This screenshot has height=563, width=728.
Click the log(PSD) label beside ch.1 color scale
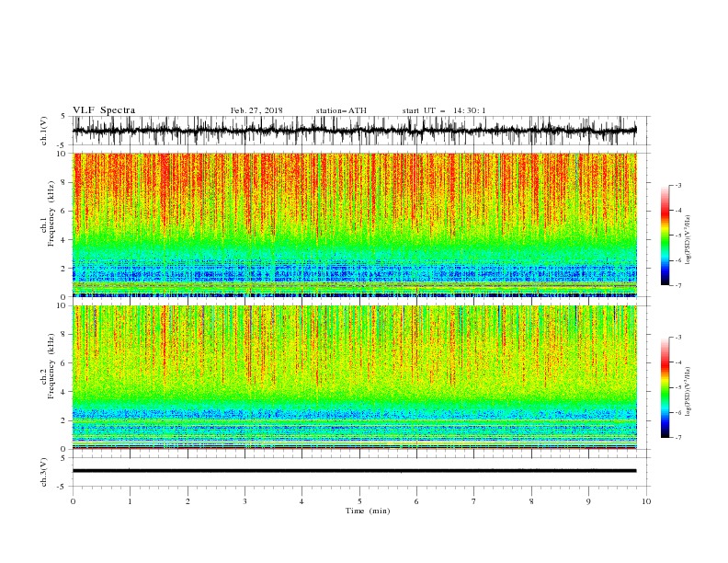click(688, 240)
